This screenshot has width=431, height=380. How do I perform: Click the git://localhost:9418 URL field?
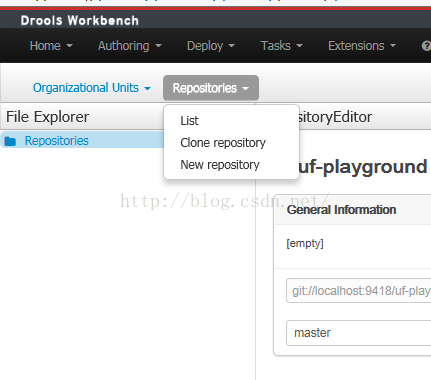point(358,291)
